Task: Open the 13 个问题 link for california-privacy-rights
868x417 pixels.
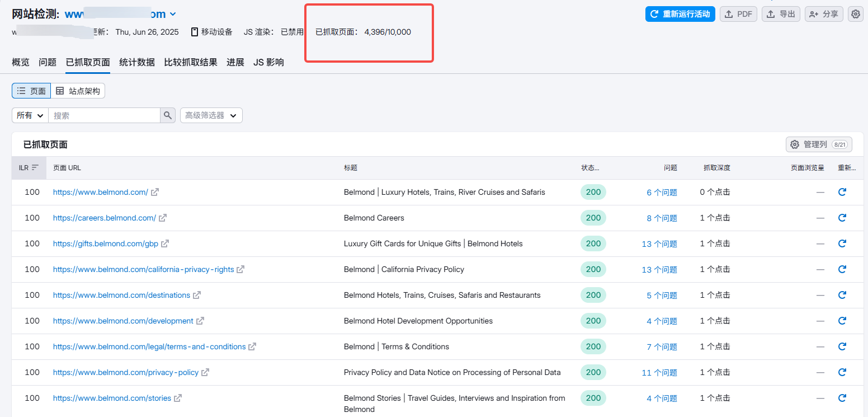Action: 659,269
